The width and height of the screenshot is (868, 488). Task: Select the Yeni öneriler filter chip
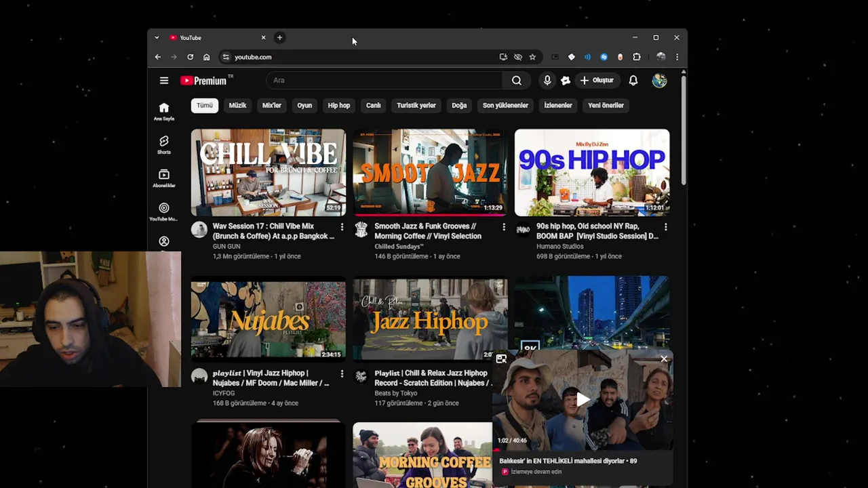[x=606, y=105]
